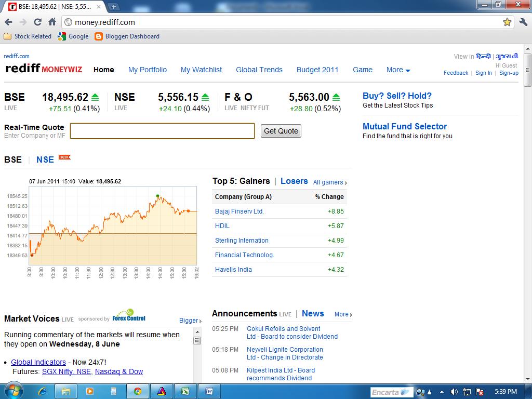Switch Announcements panel to News

click(313, 313)
